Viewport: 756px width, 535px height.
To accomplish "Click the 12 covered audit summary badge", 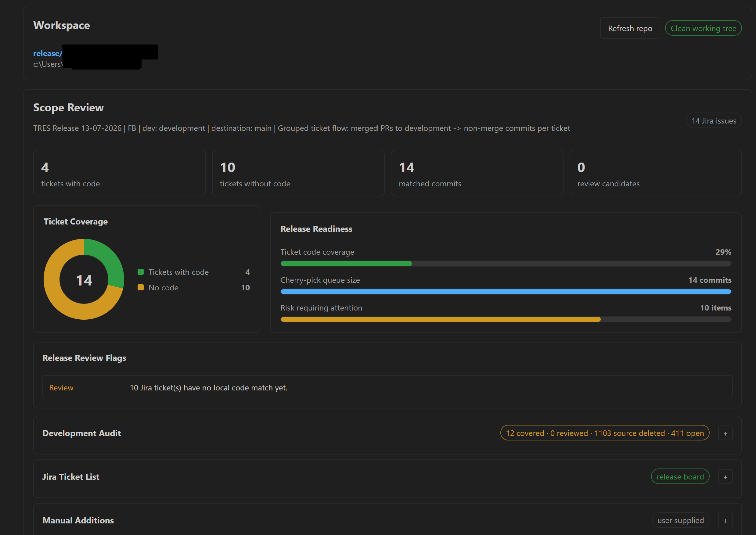I will pyautogui.click(x=605, y=433).
